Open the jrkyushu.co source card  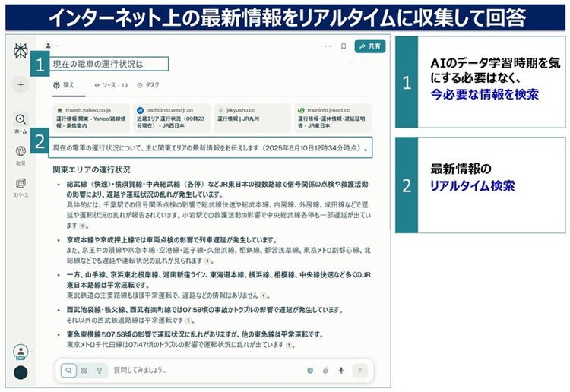pyautogui.click(x=252, y=118)
